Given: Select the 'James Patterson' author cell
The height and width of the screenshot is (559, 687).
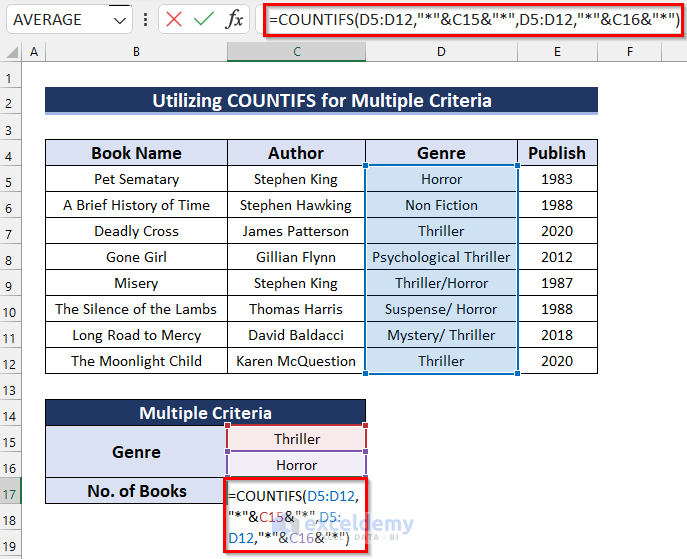Looking at the screenshot, I should 296,231.
